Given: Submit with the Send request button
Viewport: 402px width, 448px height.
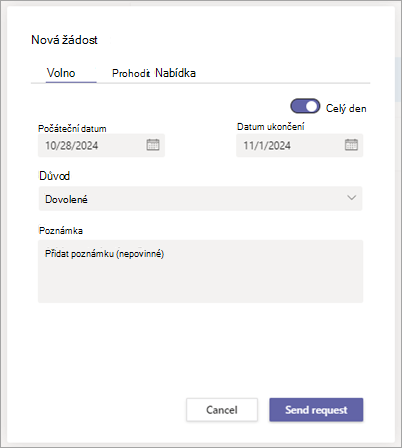Looking at the screenshot, I should click(x=316, y=410).
